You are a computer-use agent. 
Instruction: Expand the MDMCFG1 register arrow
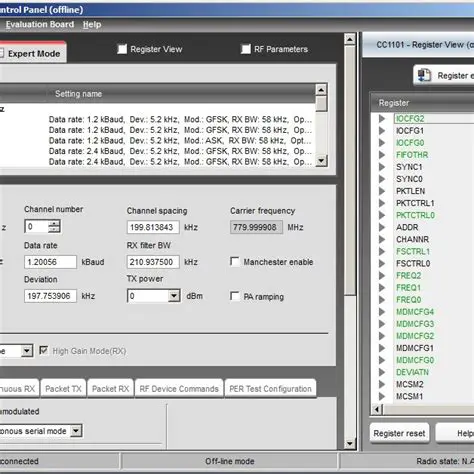pyautogui.click(x=382, y=348)
